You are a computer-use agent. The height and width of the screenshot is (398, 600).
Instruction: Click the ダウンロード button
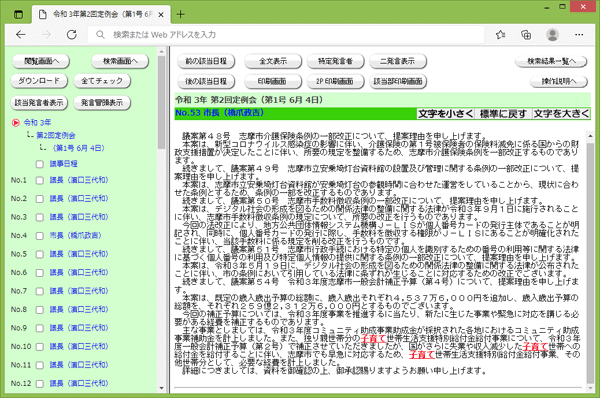(x=39, y=81)
